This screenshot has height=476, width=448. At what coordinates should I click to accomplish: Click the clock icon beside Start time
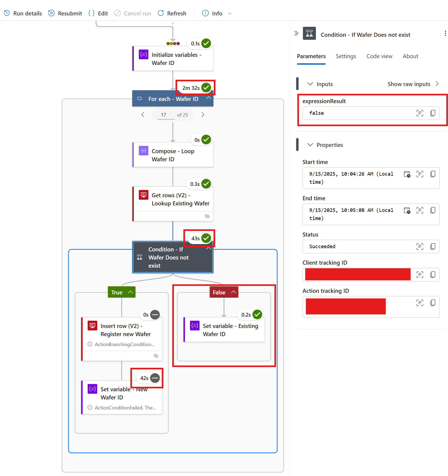pyautogui.click(x=407, y=174)
